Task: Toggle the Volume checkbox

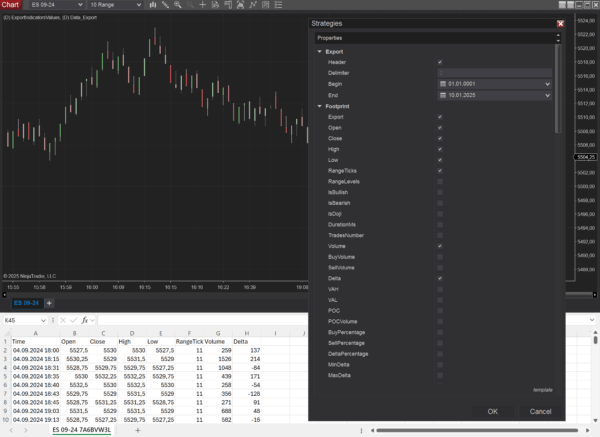Action: pyautogui.click(x=440, y=246)
